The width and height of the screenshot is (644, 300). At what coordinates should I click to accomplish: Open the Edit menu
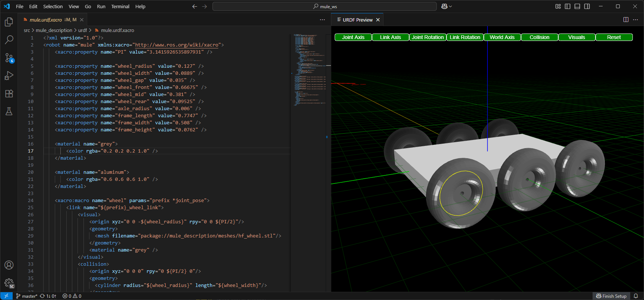point(33,6)
